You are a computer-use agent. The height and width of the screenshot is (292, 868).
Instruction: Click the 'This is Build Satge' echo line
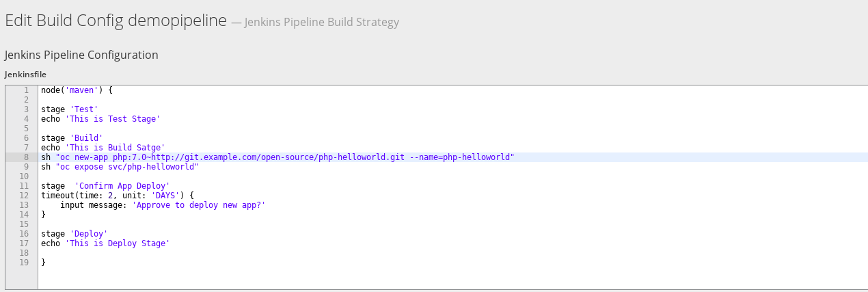(103, 147)
